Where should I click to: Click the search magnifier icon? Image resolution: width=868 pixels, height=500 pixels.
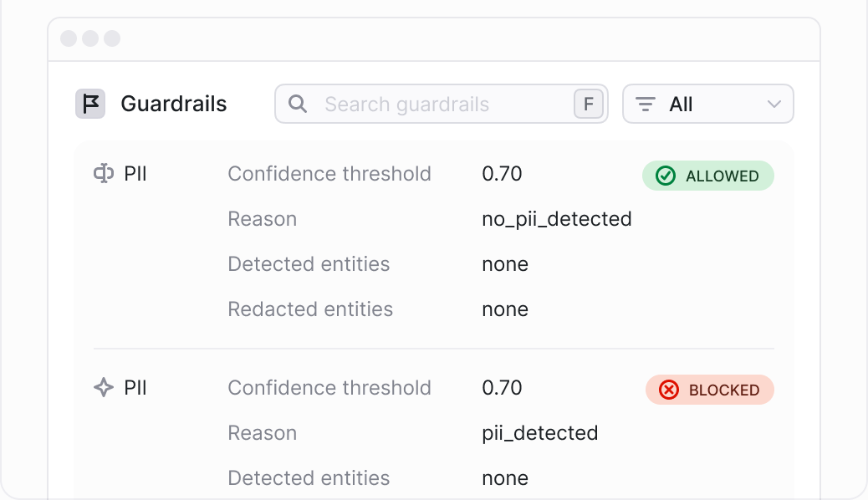point(297,104)
